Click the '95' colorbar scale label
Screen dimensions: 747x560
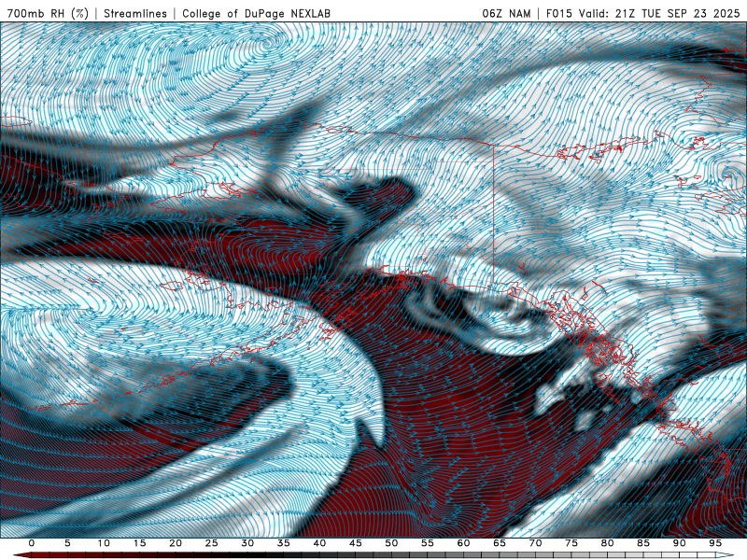click(715, 543)
